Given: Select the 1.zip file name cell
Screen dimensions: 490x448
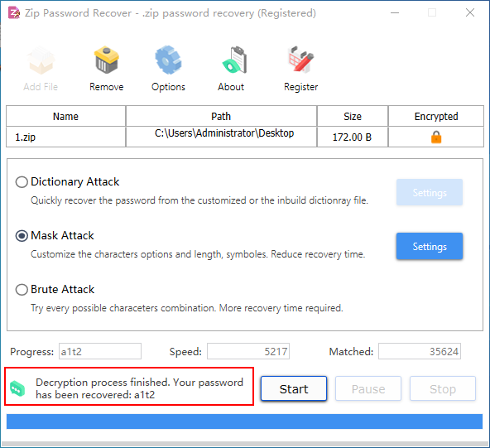Looking at the screenshot, I should click(x=65, y=137).
